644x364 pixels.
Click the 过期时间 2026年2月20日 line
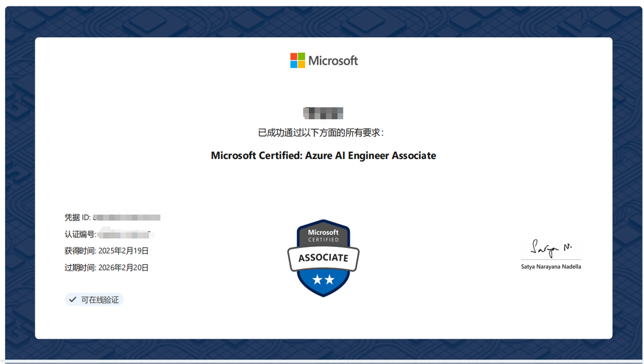click(107, 267)
